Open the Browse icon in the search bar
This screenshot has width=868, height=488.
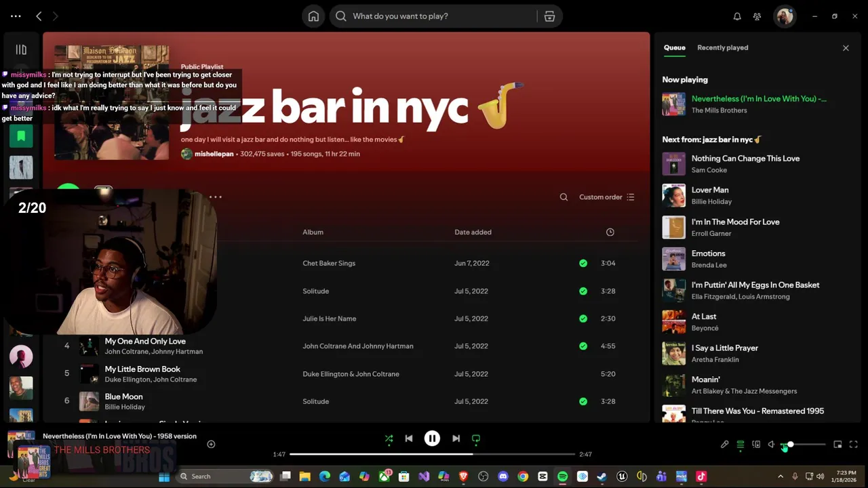549,16
